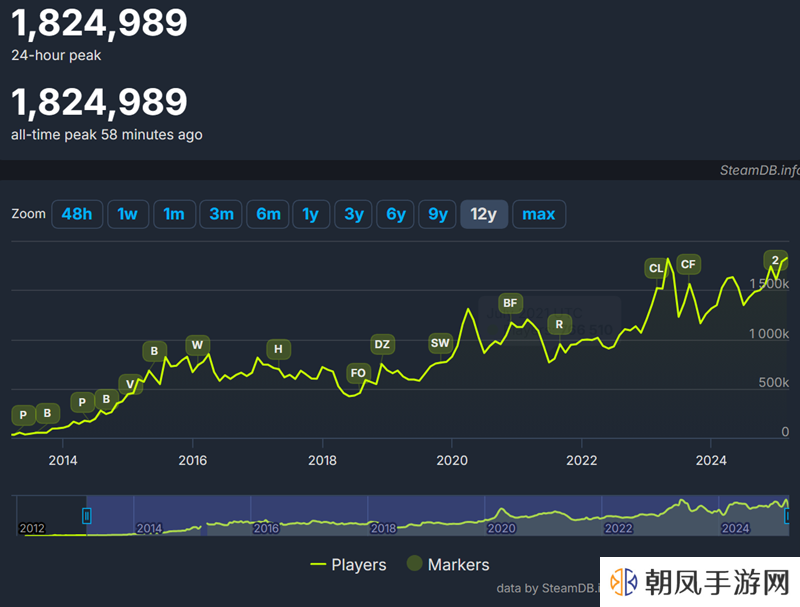Grab the left navigator range handle
The height and width of the screenshot is (607, 800).
pyautogui.click(x=87, y=516)
